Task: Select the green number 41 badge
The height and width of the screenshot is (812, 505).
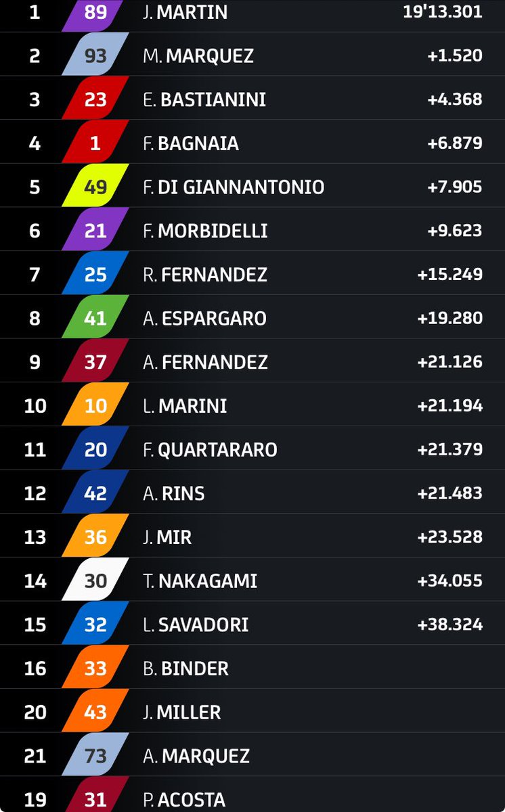Action: point(95,318)
